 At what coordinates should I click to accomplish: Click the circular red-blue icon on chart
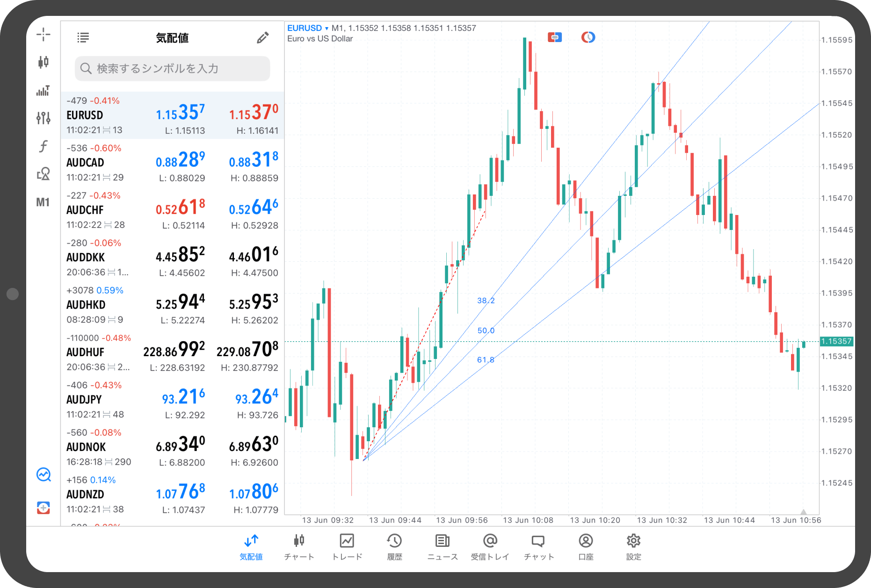pyautogui.click(x=588, y=37)
